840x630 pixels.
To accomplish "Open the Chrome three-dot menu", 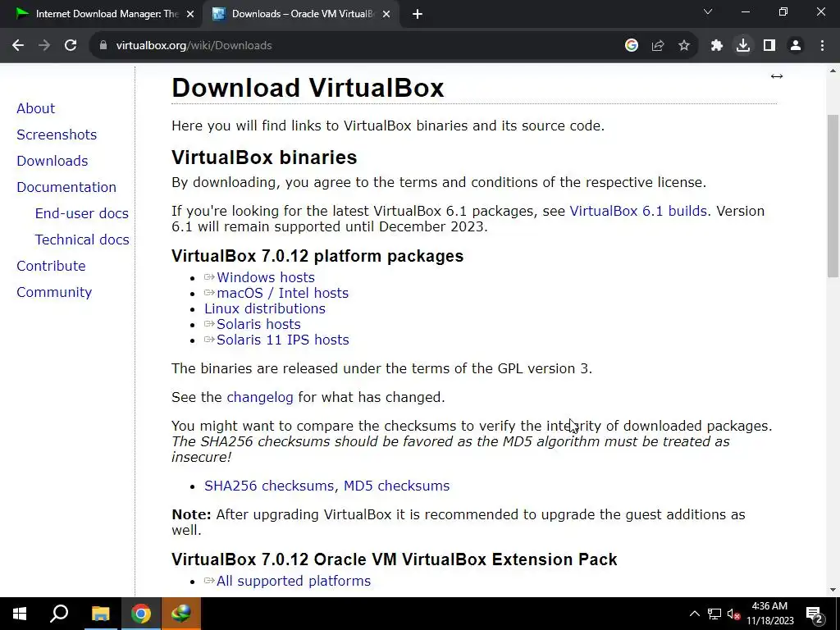I will 822,46.
